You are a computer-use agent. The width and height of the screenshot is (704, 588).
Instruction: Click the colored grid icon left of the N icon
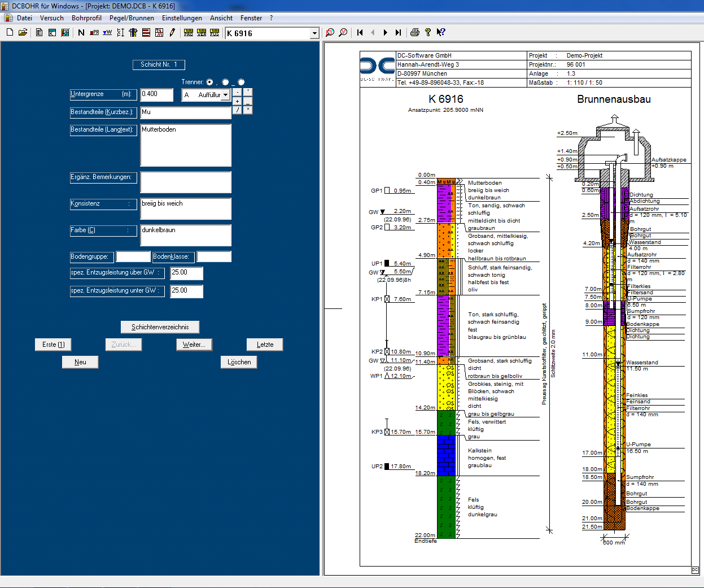tap(65, 33)
